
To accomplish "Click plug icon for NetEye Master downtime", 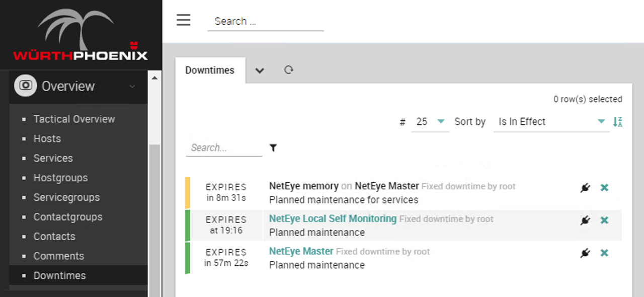I will tap(585, 253).
